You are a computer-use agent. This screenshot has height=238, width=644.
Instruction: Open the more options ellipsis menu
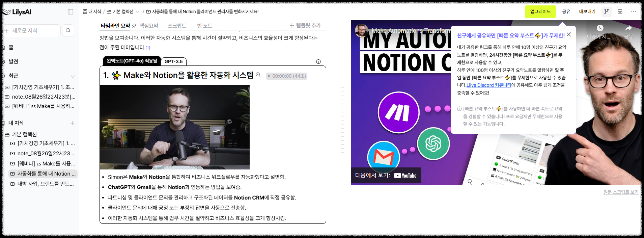coord(634,11)
